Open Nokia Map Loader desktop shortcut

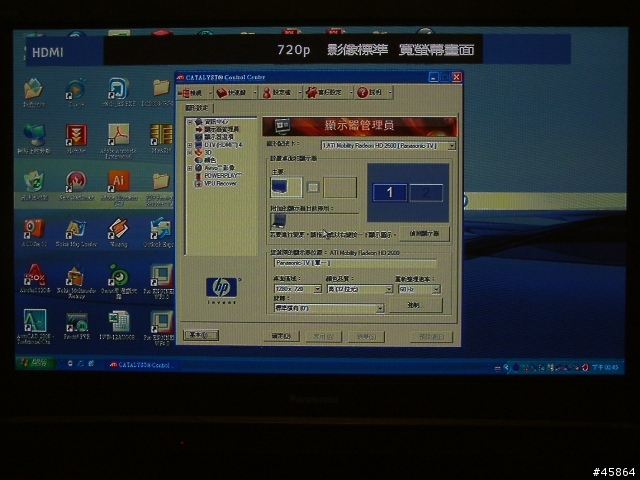(x=76, y=233)
